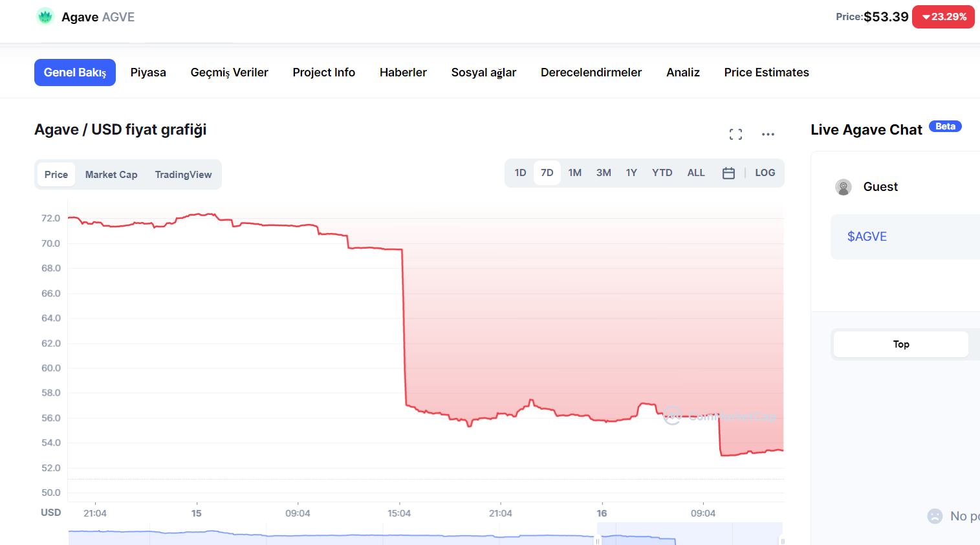
Task: Show ALL time price history
Action: pyautogui.click(x=695, y=173)
